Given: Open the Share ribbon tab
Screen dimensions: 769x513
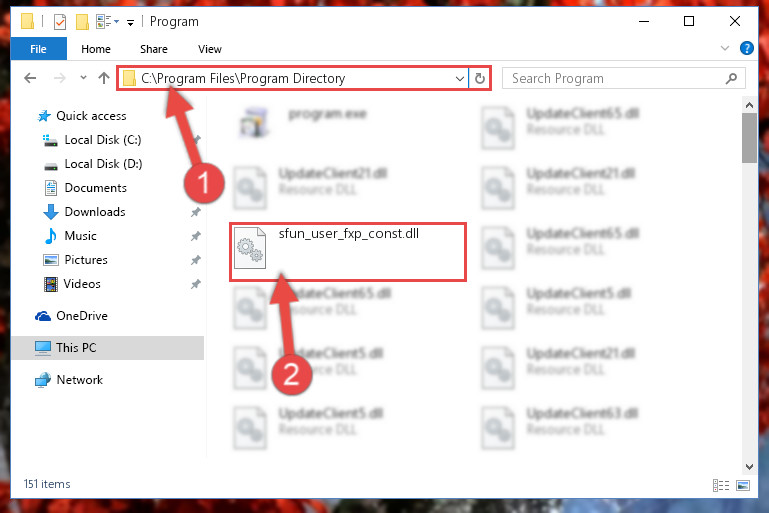Looking at the screenshot, I should [x=154, y=49].
